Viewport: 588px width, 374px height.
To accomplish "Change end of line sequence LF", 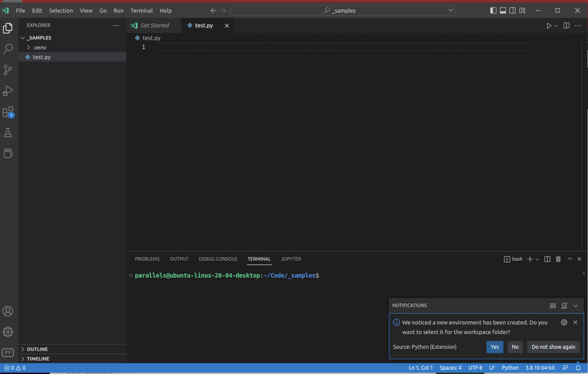I will pos(492,368).
